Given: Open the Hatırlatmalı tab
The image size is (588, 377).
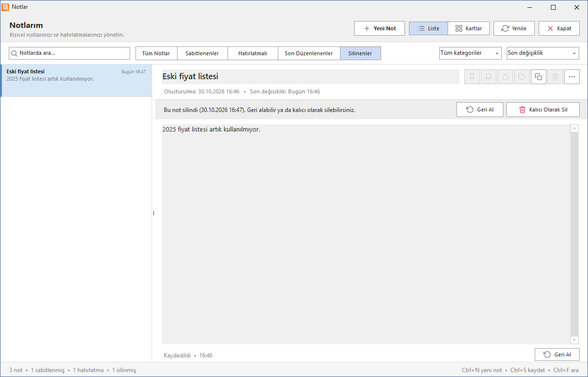Looking at the screenshot, I should tap(252, 53).
